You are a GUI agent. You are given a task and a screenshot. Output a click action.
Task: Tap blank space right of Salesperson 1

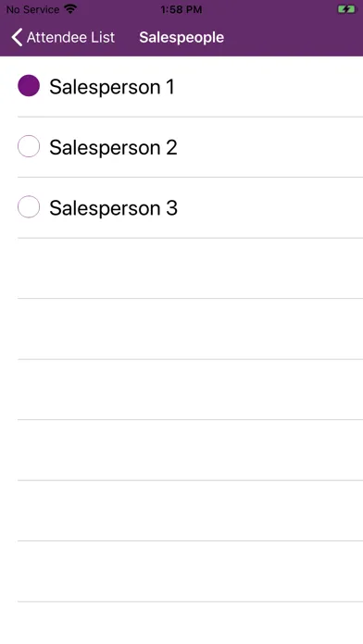(269, 87)
